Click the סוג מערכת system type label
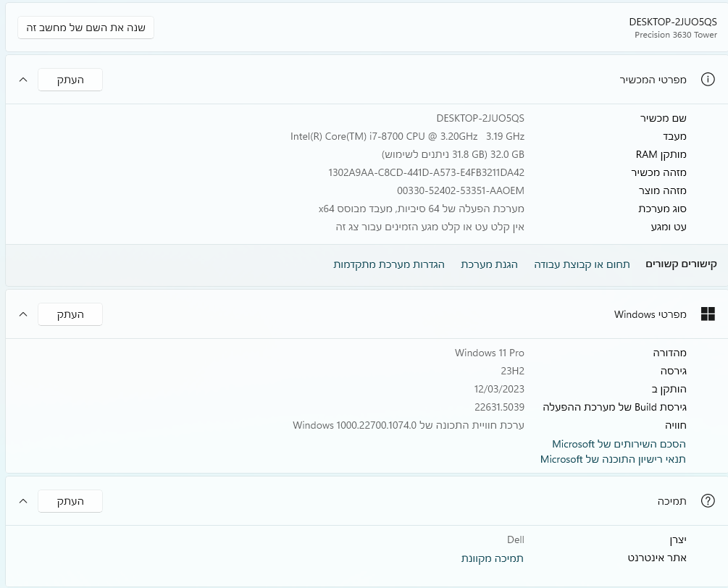The image size is (728, 588). tap(662, 209)
